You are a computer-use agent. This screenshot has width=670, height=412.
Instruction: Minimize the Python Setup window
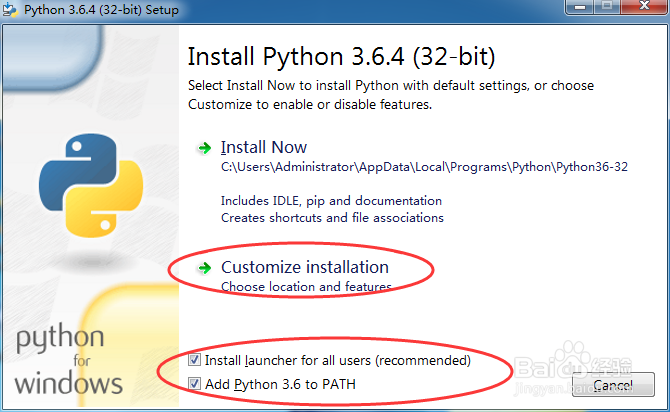click(x=581, y=8)
